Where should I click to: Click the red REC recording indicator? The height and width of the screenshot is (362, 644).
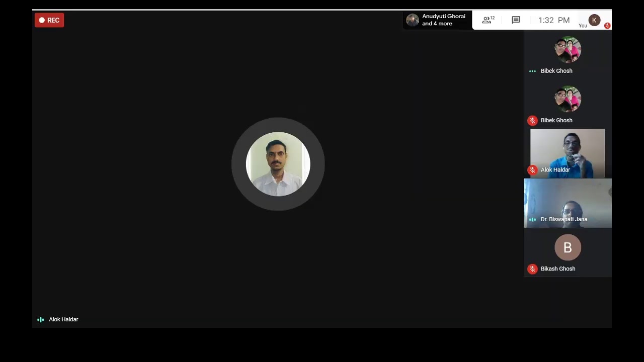(x=49, y=20)
